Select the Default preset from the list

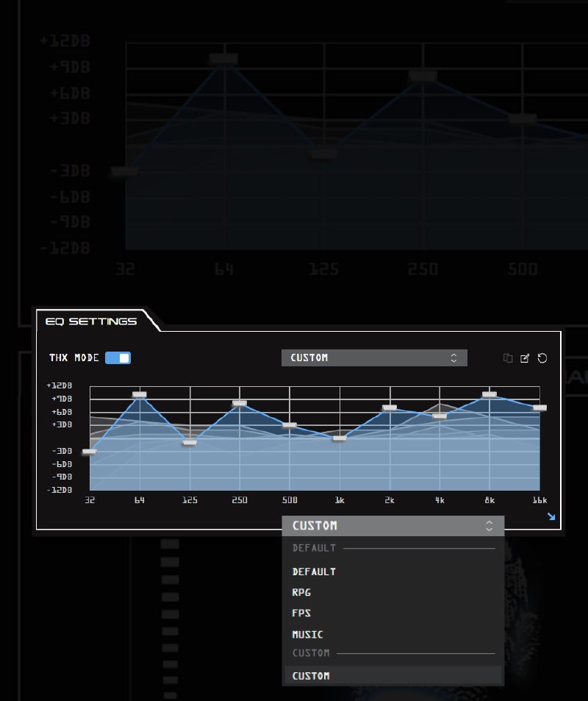pyautogui.click(x=314, y=572)
